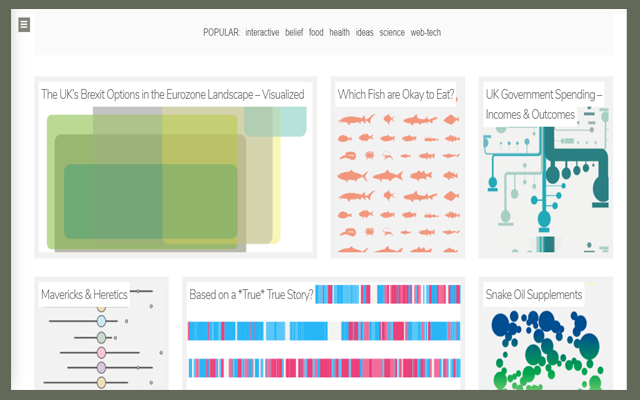Open 'Based on a *True* True Story?'
Image resolution: width=640 pixels, height=400 pixels.
(x=252, y=294)
